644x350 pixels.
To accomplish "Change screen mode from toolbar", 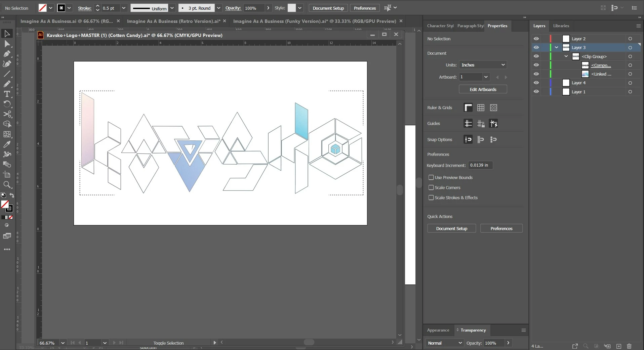I will point(7,236).
